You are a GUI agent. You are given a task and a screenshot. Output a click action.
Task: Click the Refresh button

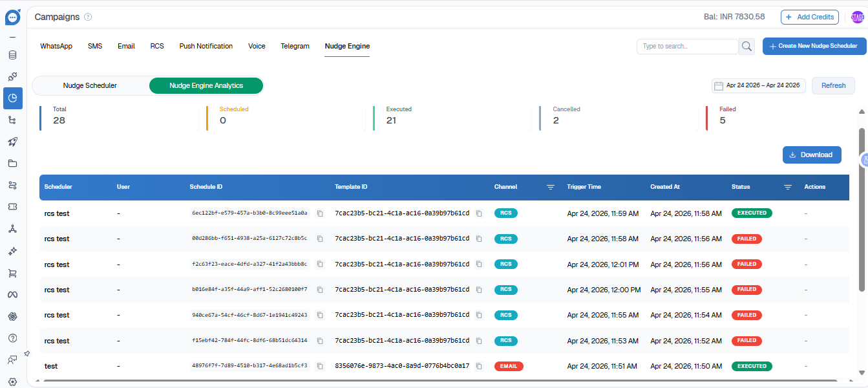833,85
